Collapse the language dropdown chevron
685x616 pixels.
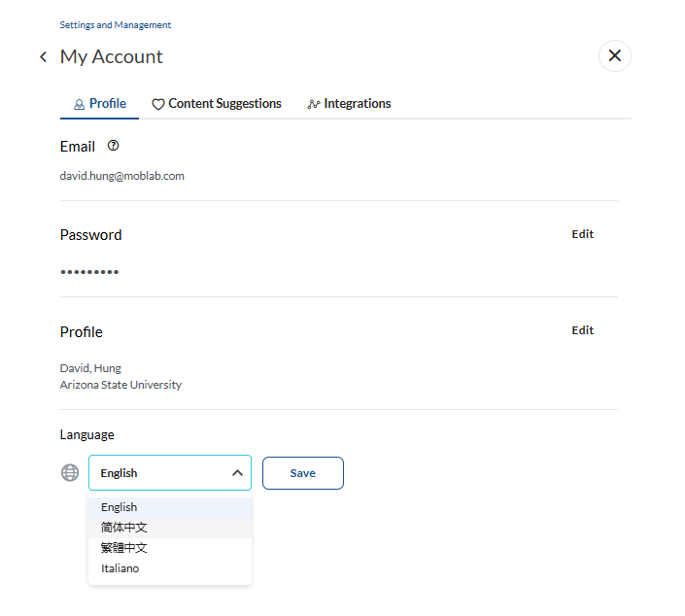(x=237, y=473)
